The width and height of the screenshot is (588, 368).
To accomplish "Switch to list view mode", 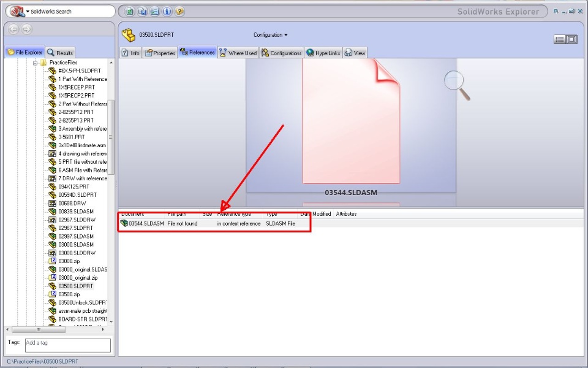I will point(559,39).
